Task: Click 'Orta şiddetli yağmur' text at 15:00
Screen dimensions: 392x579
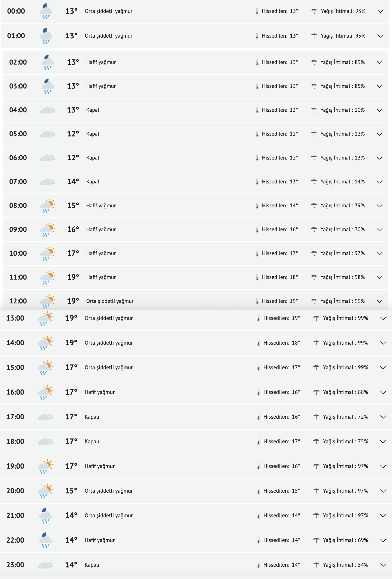Action: click(109, 367)
